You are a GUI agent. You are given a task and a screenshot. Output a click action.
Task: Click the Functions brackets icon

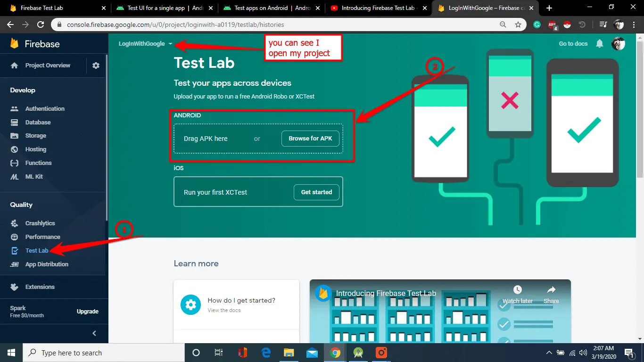[x=15, y=163]
